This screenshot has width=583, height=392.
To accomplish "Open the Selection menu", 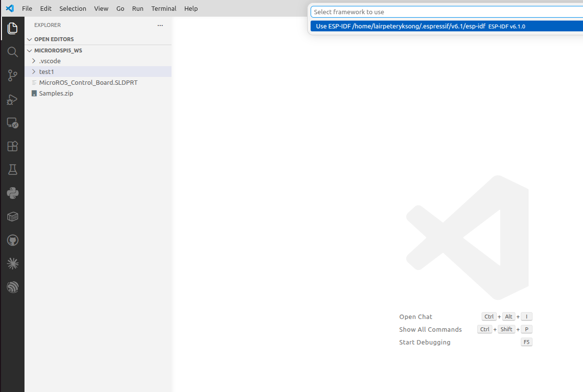I will (x=73, y=8).
